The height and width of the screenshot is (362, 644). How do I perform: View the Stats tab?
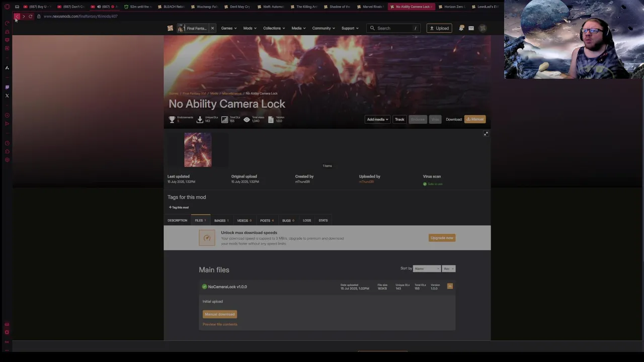pyautogui.click(x=323, y=220)
